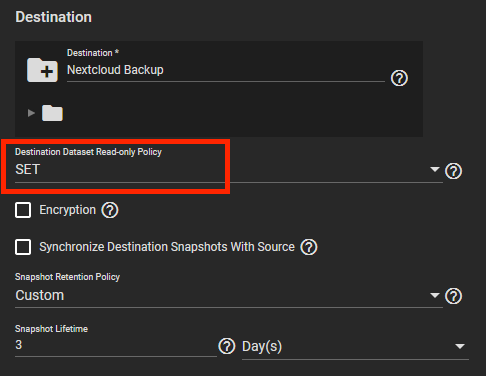Open the Encryption help tooltip
Screen dimensions: 486x376
(x=110, y=210)
